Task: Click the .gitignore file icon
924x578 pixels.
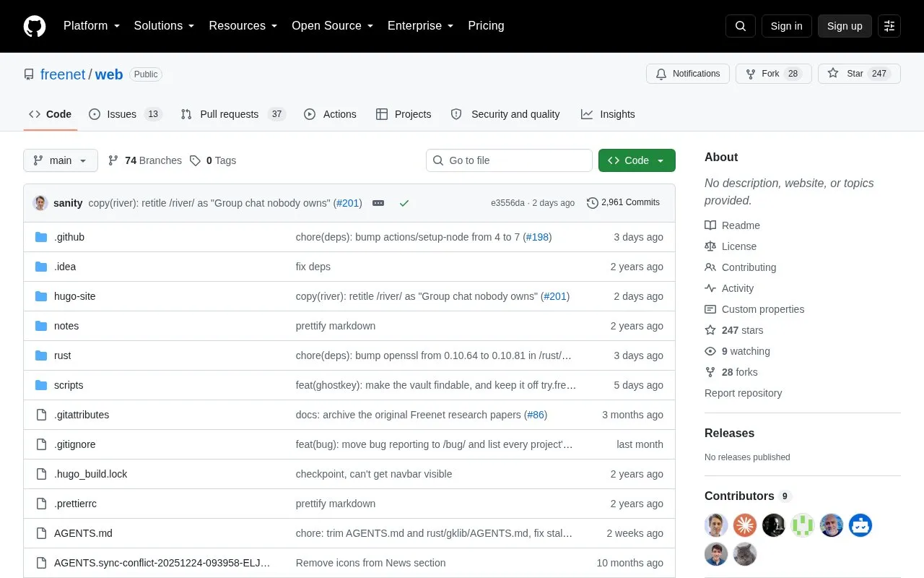Action: (41, 444)
